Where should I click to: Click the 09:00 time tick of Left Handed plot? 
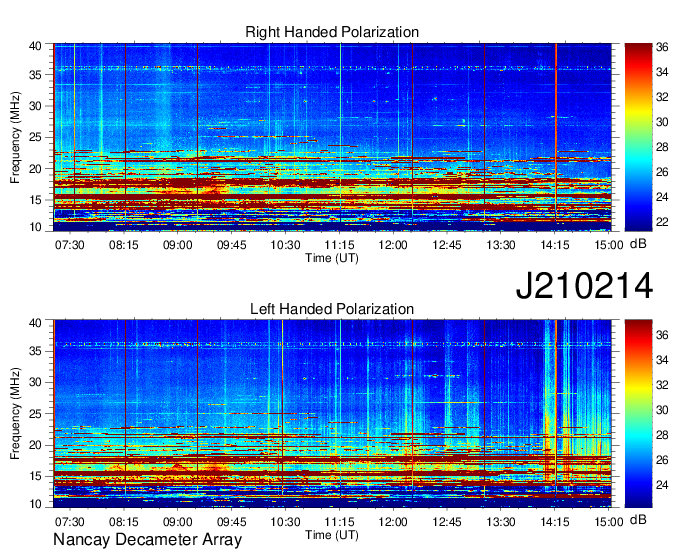click(x=177, y=521)
